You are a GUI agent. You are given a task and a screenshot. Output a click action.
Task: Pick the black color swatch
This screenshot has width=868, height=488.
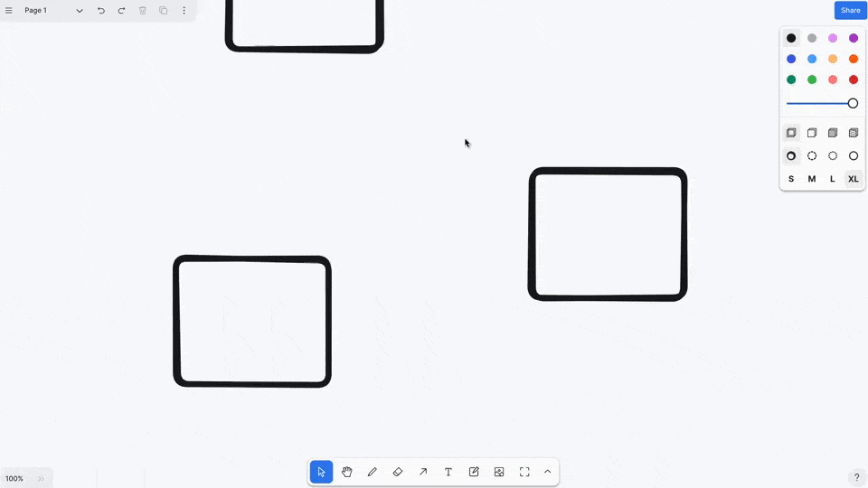pos(791,38)
